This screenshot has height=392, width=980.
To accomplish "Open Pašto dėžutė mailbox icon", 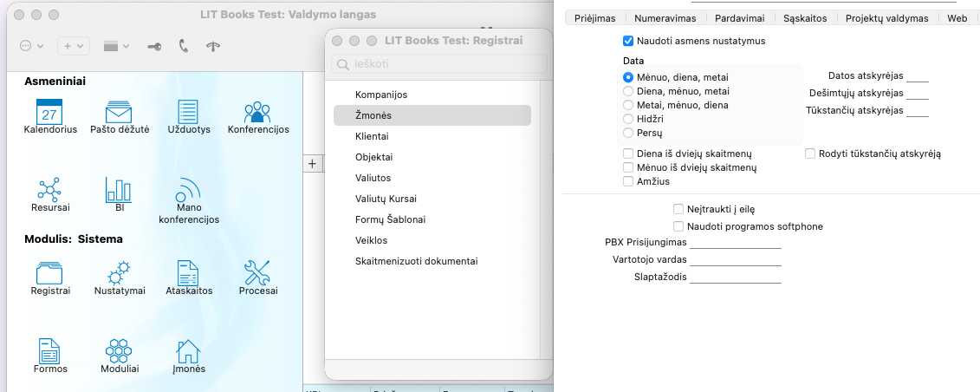I will pos(118,112).
